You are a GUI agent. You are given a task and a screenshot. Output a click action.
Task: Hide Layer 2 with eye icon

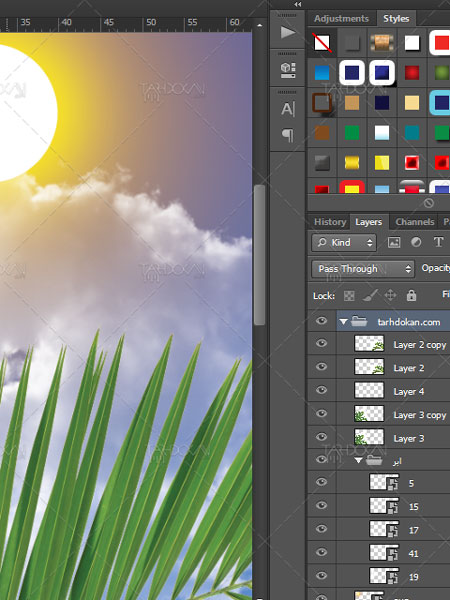[x=321, y=367]
